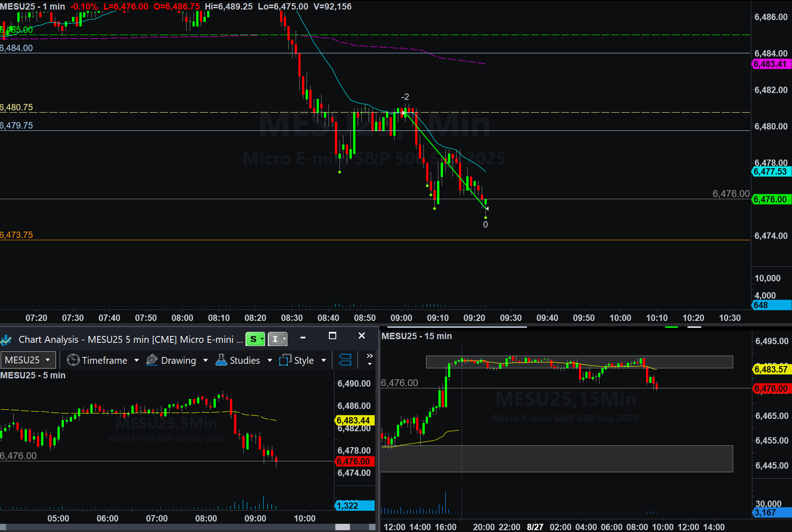Click the Drawing pencil icon
The image size is (792, 532).
(x=152, y=360)
